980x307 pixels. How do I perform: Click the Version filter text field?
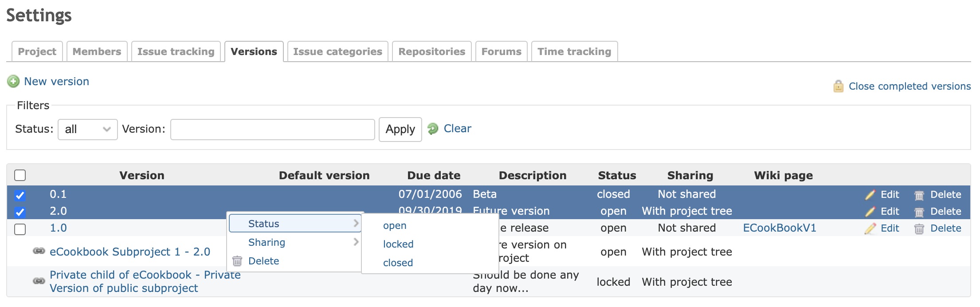coord(273,130)
